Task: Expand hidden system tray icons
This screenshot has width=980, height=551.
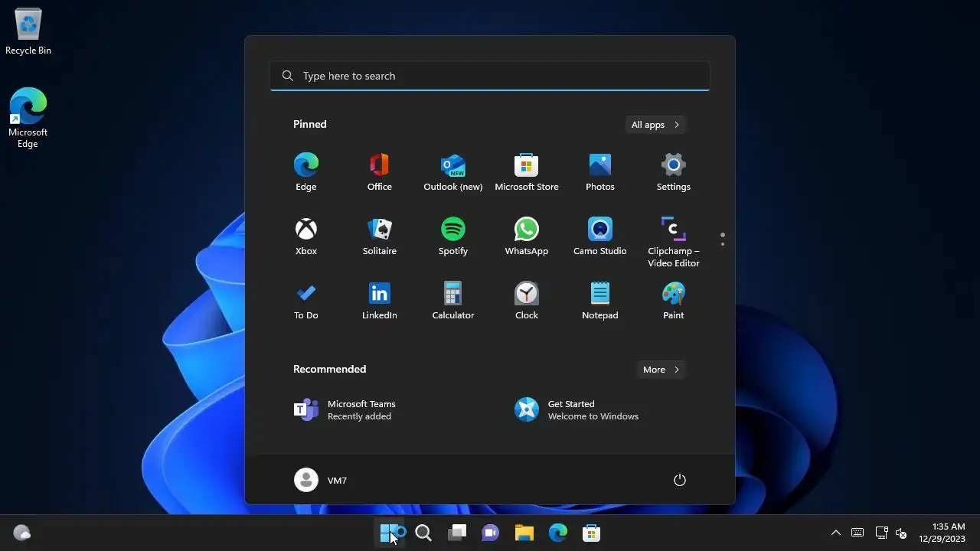Action: coord(836,533)
